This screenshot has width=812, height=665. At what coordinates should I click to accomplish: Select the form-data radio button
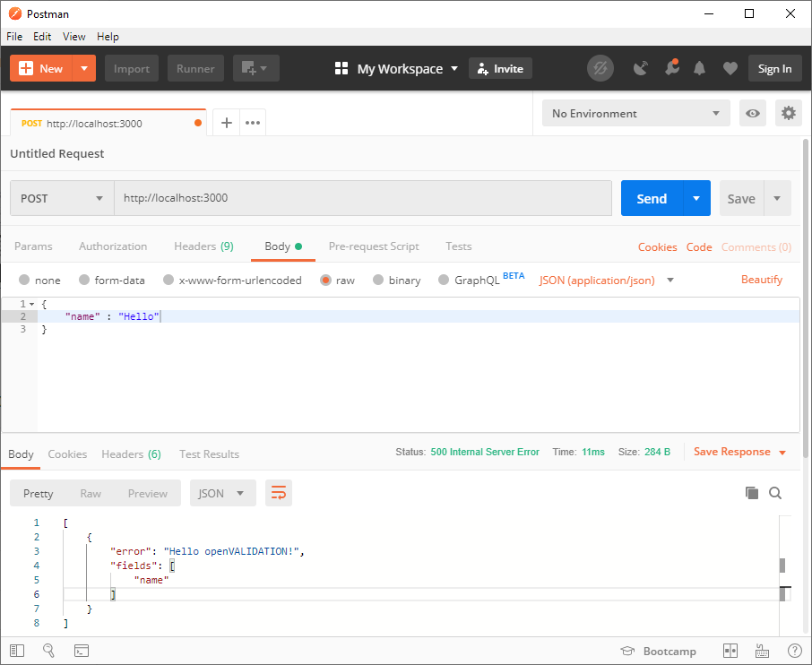pyautogui.click(x=84, y=281)
